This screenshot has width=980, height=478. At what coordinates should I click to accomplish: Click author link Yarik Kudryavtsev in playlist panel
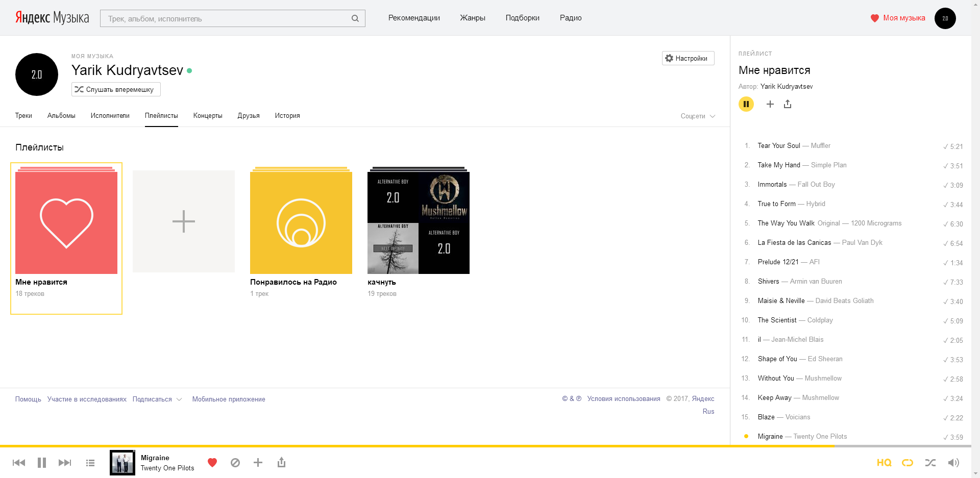coord(787,87)
